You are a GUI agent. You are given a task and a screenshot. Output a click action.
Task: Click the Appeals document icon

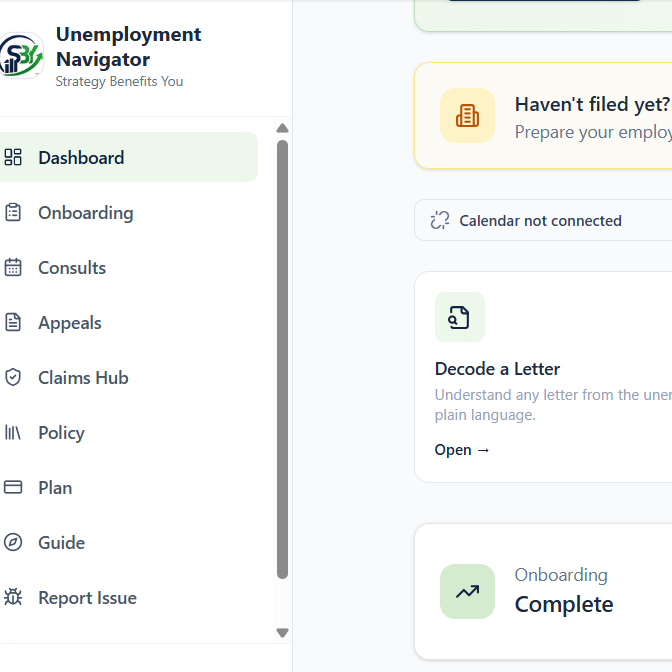click(x=13, y=322)
